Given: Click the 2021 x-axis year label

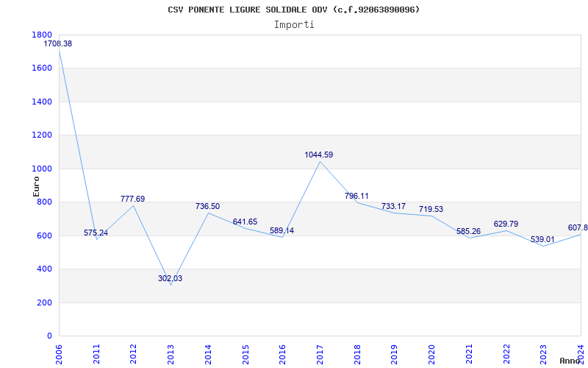Looking at the screenshot, I should (x=469, y=354).
